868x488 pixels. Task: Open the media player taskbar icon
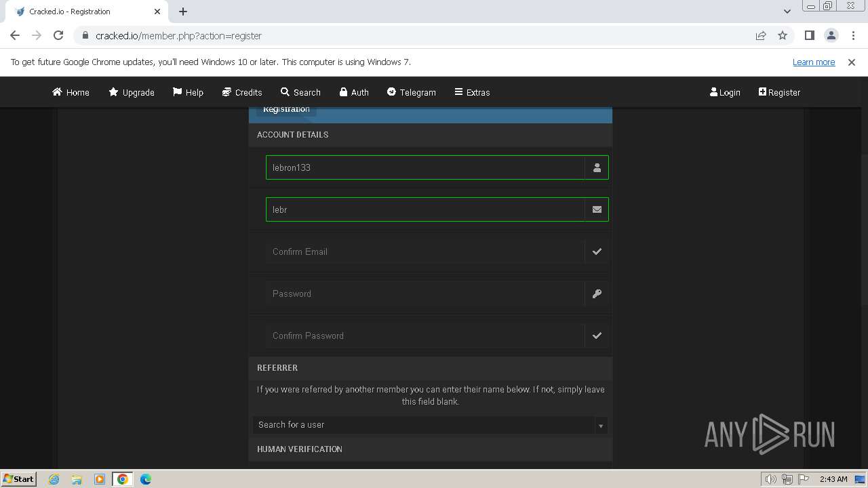[x=100, y=479]
